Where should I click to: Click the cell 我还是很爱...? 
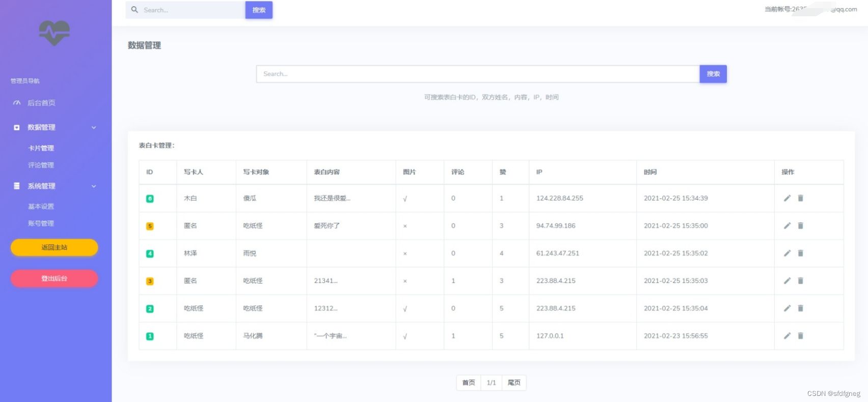(x=332, y=198)
